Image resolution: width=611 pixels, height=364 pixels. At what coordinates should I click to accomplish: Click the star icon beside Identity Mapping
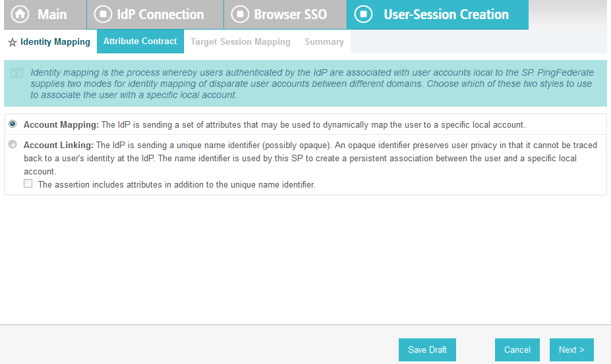click(12, 42)
